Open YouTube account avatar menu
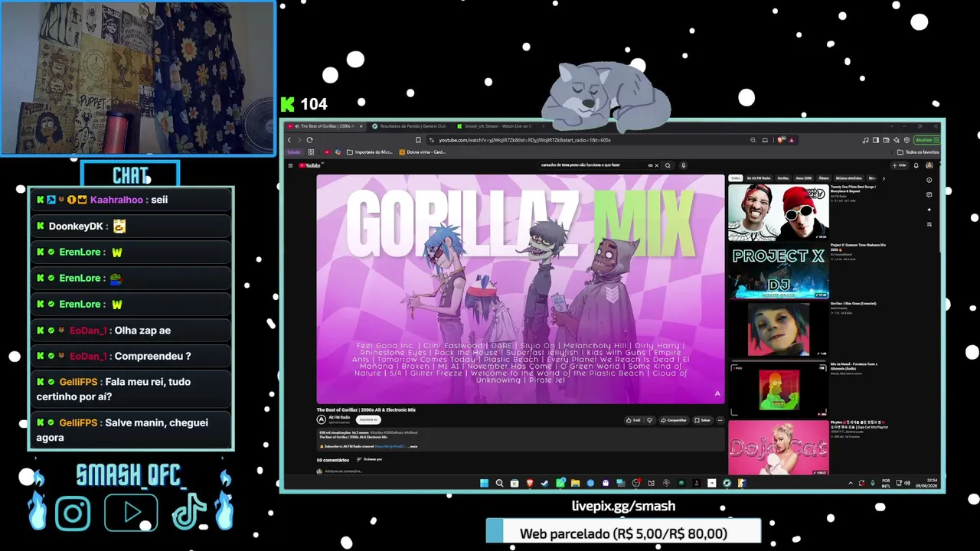 (x=929, y=165)
